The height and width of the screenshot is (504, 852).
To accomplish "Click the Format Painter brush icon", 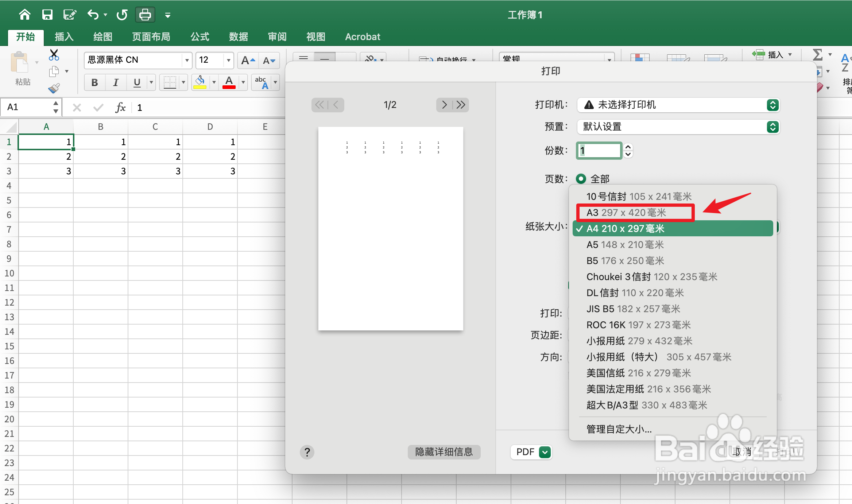I will 54,88.
